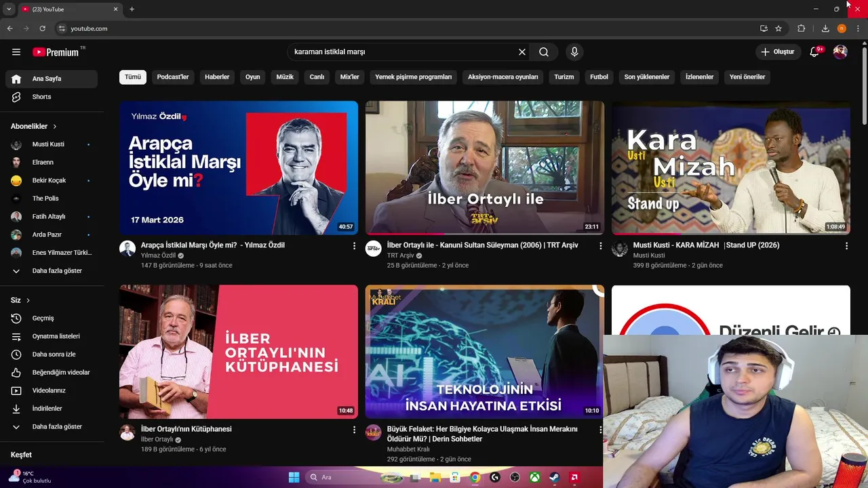Open the Muhabbet Kralı channel name link

pyautogui.click(x=408, y=449)
